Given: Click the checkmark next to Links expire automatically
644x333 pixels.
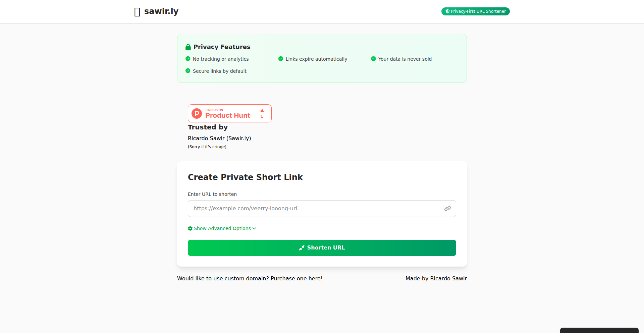Looking at the screenshot, I should 281,59.
